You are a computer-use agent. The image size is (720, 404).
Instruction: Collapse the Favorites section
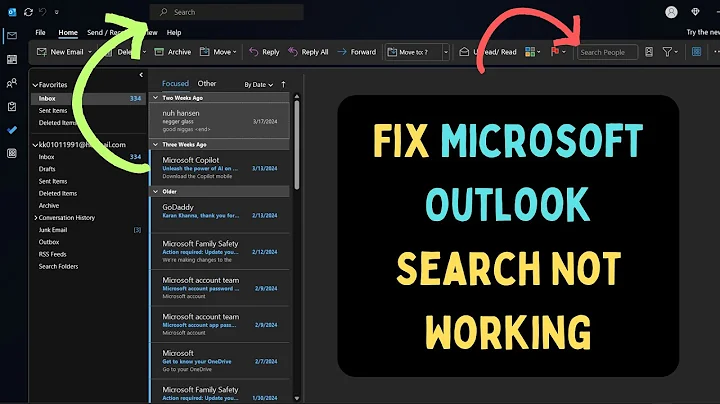pos(35,85)
